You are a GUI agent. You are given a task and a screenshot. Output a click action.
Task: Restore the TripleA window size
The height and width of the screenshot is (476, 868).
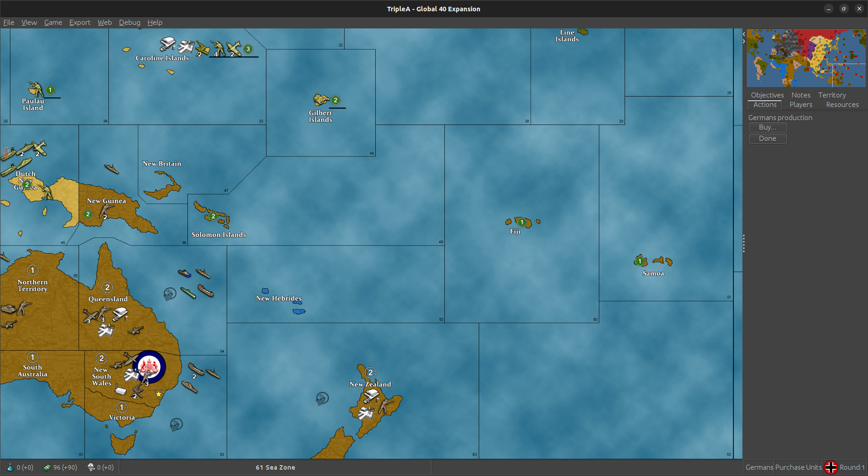(844, 9)
